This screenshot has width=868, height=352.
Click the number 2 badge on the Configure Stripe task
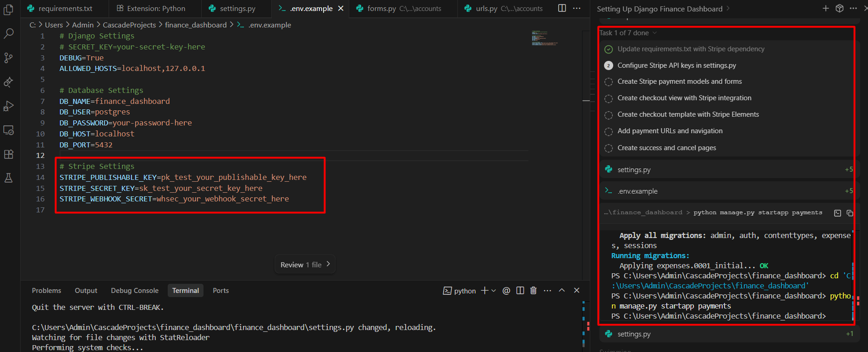click(x=609, y=65)
